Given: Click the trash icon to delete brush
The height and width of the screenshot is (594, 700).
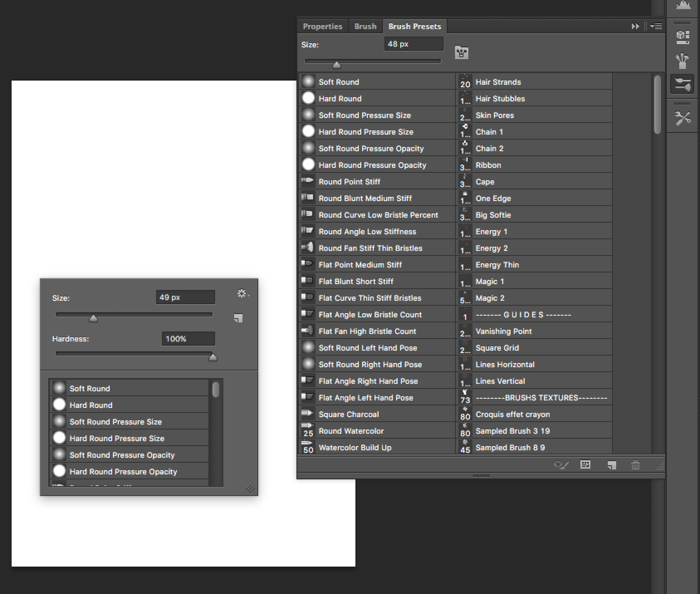Looking at the screenshot, I should 635,465.
